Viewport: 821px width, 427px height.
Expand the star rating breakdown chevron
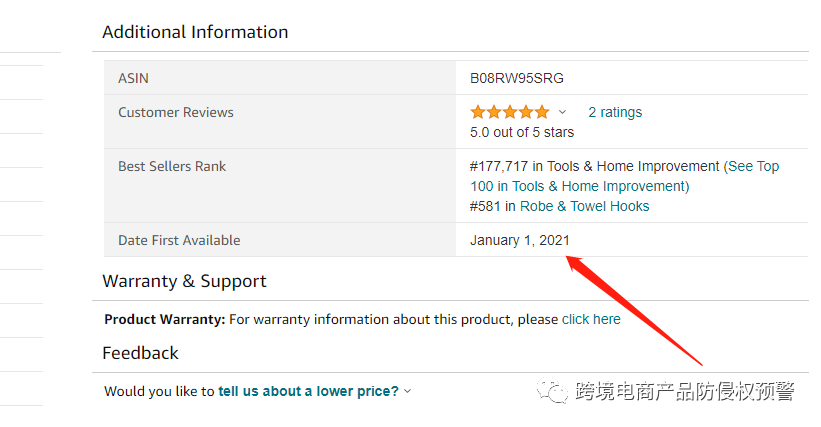pyautogui.click(x=562, y=112)
